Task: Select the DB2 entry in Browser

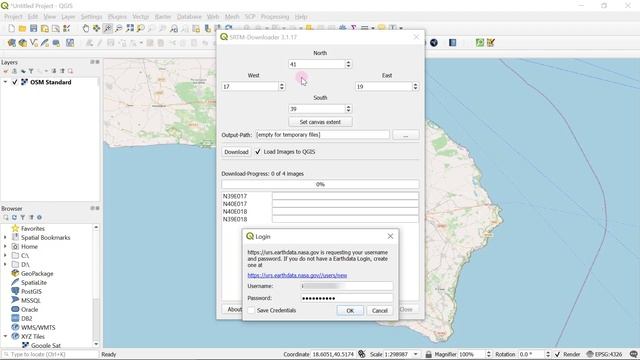Action: click(x=26, y=318)
